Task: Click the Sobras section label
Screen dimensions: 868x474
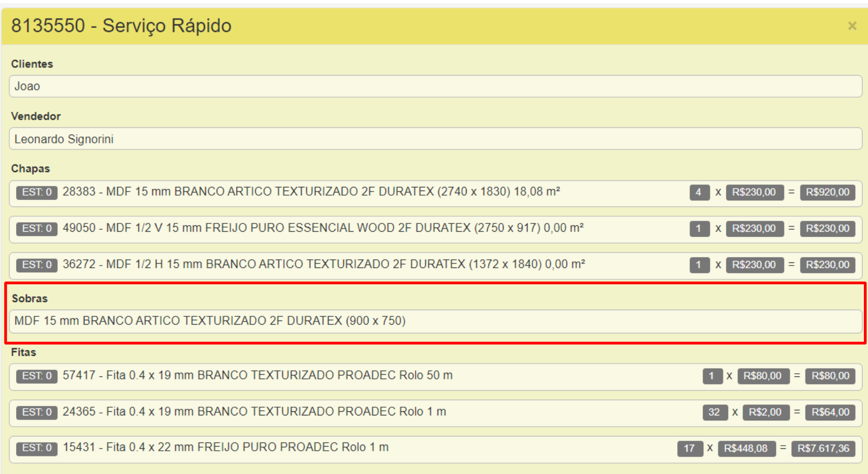Action: pyautogui.click(x=30, y=298)
